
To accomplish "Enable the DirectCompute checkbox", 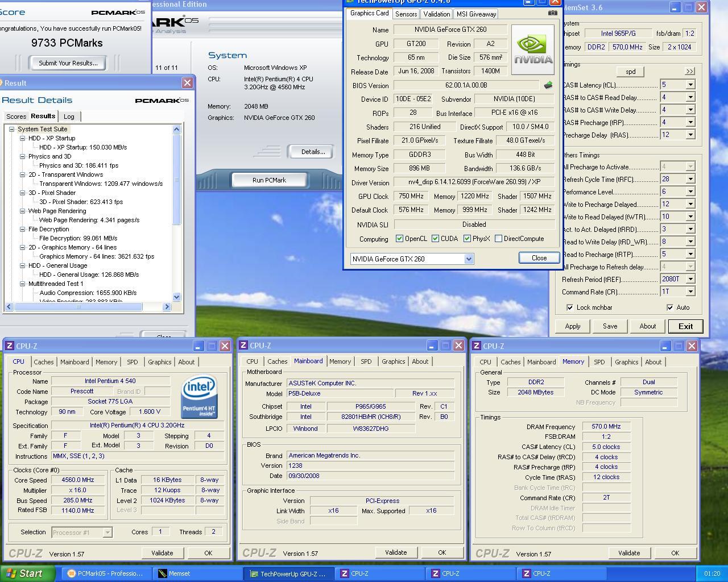I will point(498,239).
